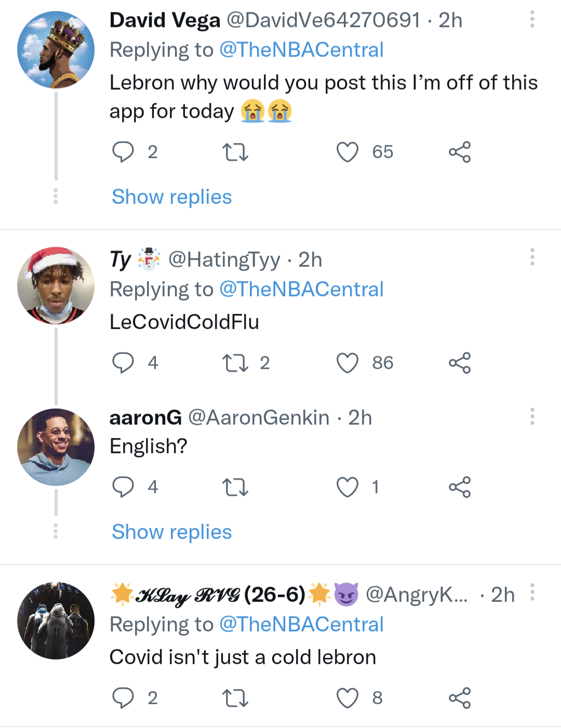The height and width of the screenshot is (728, 561).
Task: Reply to aaronG's "English?" tweet
Action: pos(123,487)
